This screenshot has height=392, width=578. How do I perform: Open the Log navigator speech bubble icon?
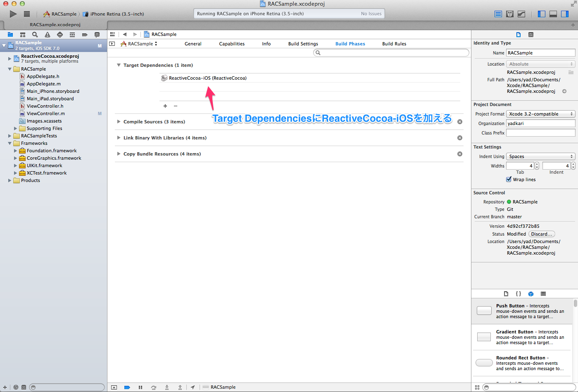tap(97, 35)
